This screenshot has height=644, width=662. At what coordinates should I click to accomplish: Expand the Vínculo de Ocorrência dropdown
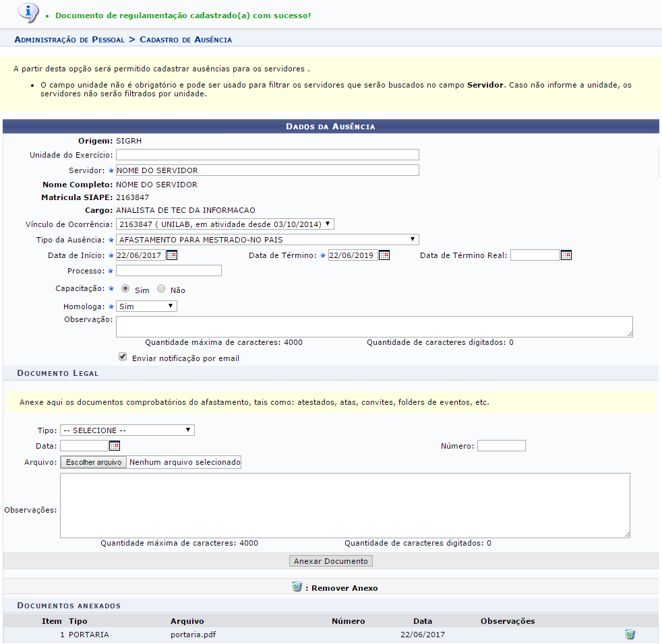(x=224, y=224)
